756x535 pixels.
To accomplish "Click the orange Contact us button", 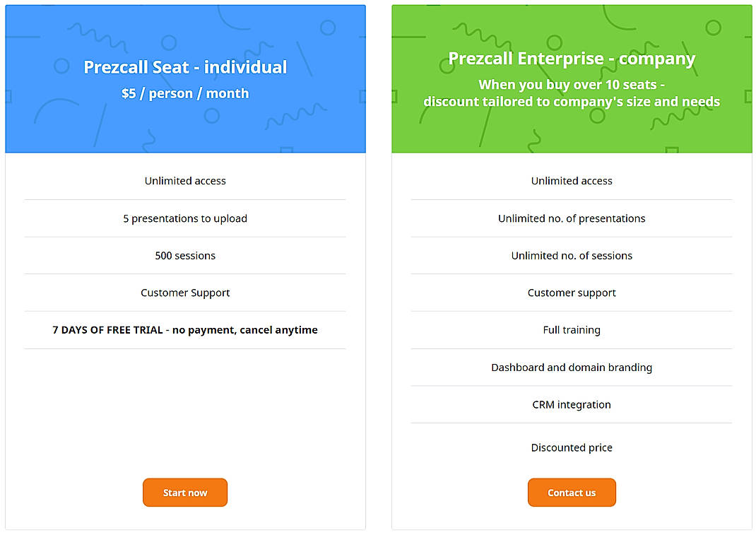I will tap(572, 493).
